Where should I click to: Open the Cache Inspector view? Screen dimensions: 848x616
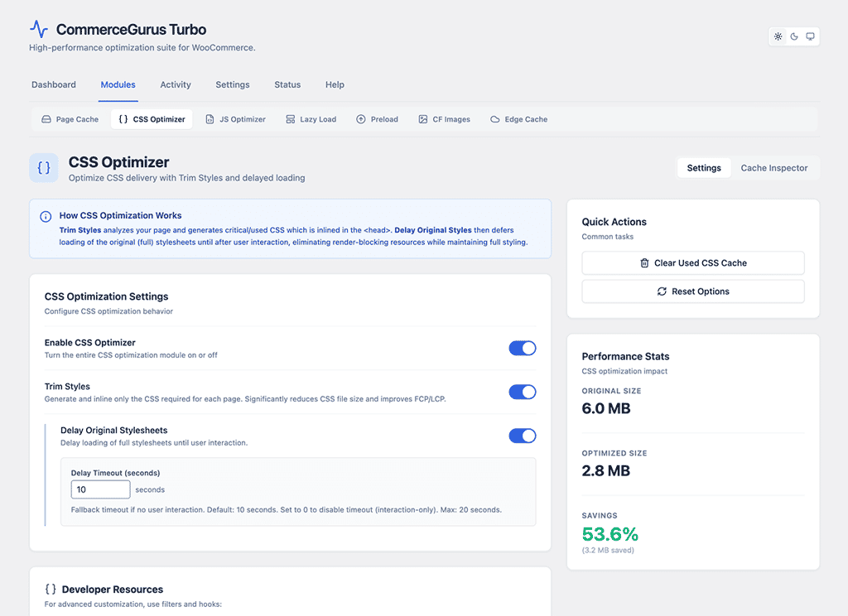point(774,168)
